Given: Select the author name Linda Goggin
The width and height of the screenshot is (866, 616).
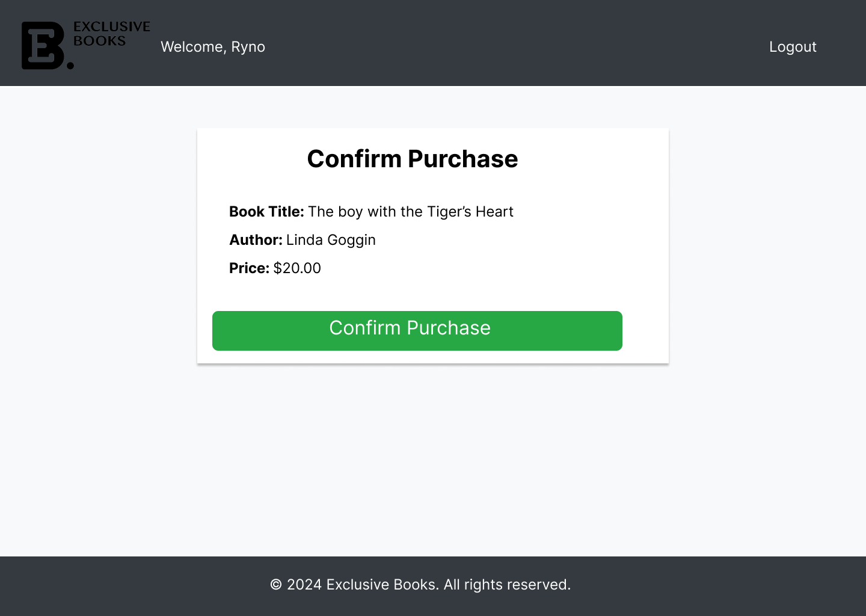Looking at the screenshot, I should pyautogui.click(x=331, y=240).
